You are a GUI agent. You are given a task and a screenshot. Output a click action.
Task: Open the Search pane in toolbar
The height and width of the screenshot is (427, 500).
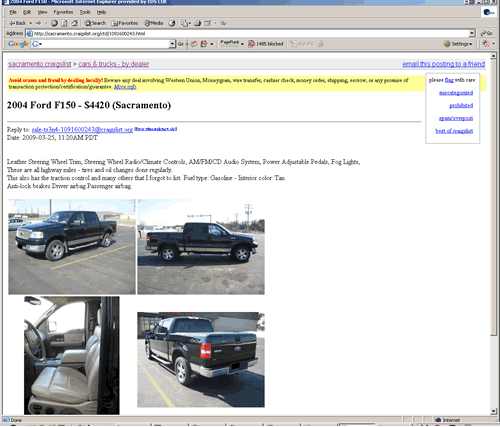[95, 23]
